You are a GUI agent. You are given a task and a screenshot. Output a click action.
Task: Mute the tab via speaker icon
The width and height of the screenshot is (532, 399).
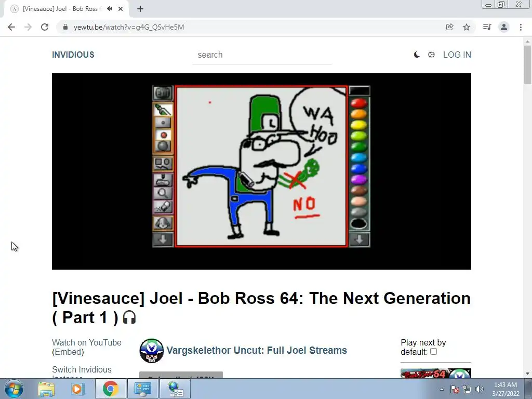coord(109,9)
